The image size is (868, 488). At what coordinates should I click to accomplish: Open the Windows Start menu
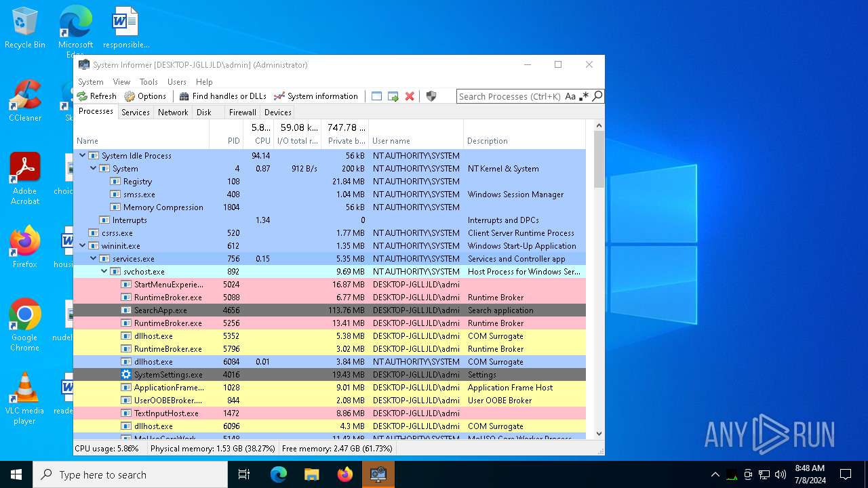pos(16,474)
